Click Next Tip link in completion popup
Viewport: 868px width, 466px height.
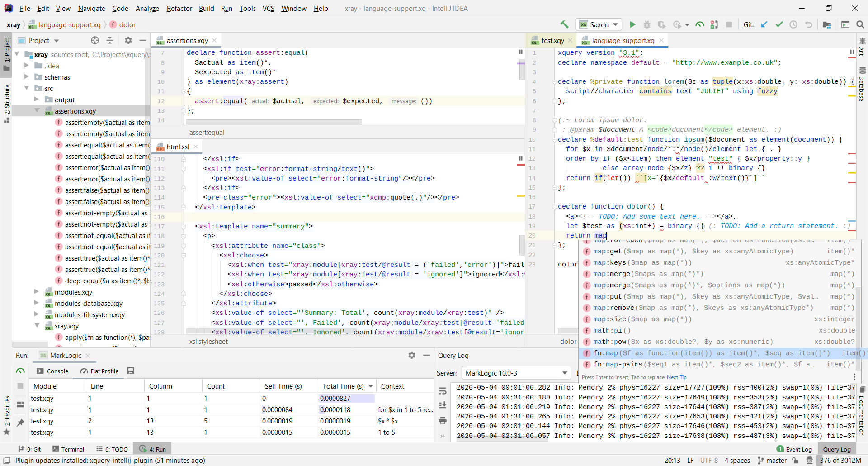point(676,377)
